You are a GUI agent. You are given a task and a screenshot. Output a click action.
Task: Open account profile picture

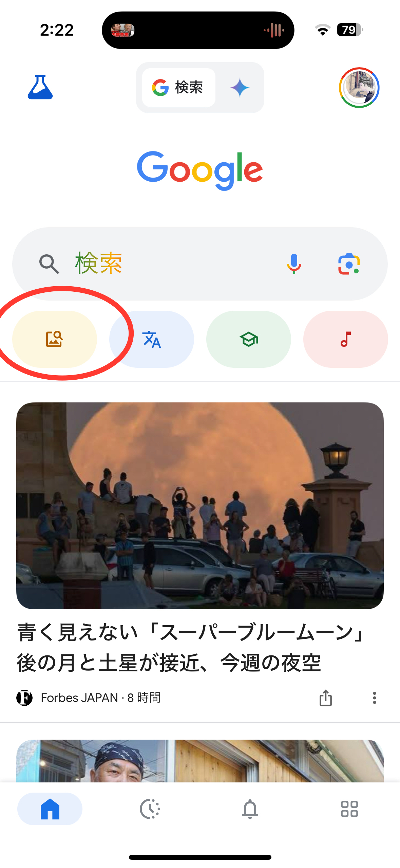tap(359, 88)
